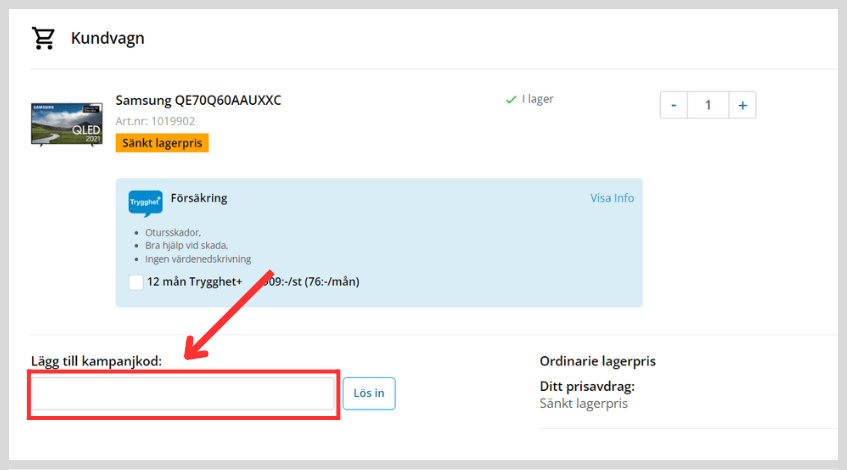
Task: Increase quantity with the plus button
Action: click(x=742, y=105)
